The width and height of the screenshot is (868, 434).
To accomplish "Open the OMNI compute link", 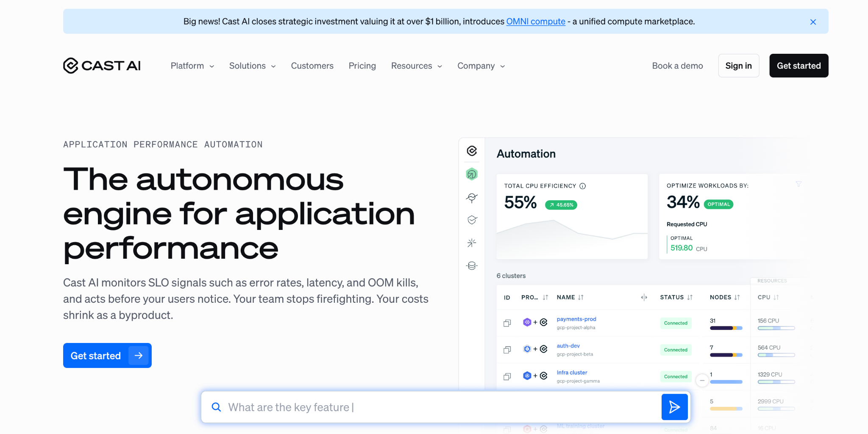I will click(536, 22).
